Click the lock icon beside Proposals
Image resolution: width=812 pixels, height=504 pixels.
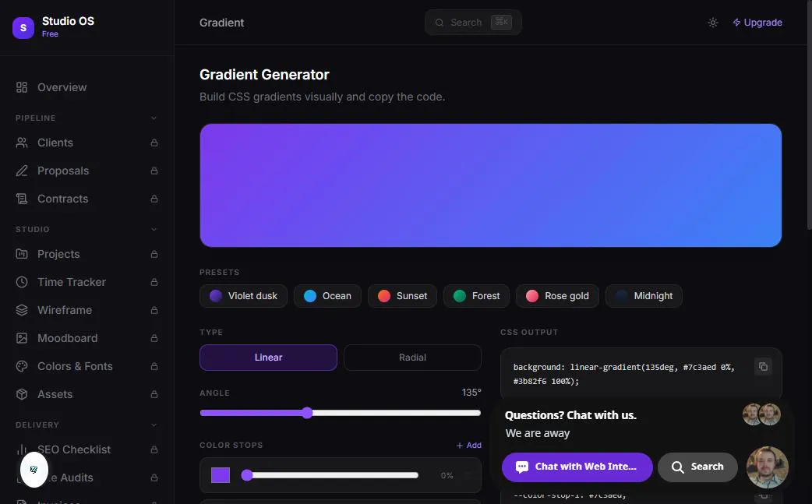pyautogui.click(x=154, y=171)
